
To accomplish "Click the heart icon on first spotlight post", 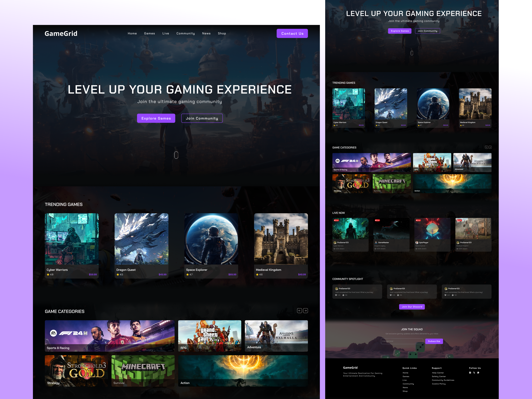I will (x=336, y=295).
